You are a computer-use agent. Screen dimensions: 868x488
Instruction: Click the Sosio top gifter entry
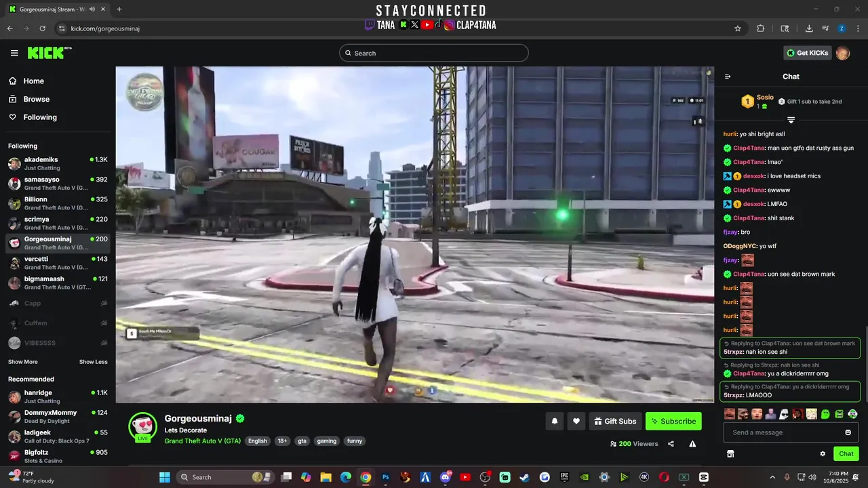pos(757,102)
